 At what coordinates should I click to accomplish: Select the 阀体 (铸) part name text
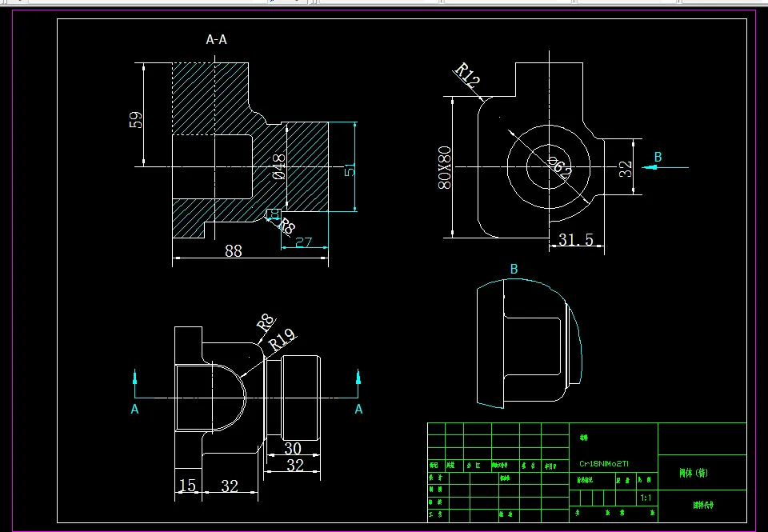(x=694, y=473)
